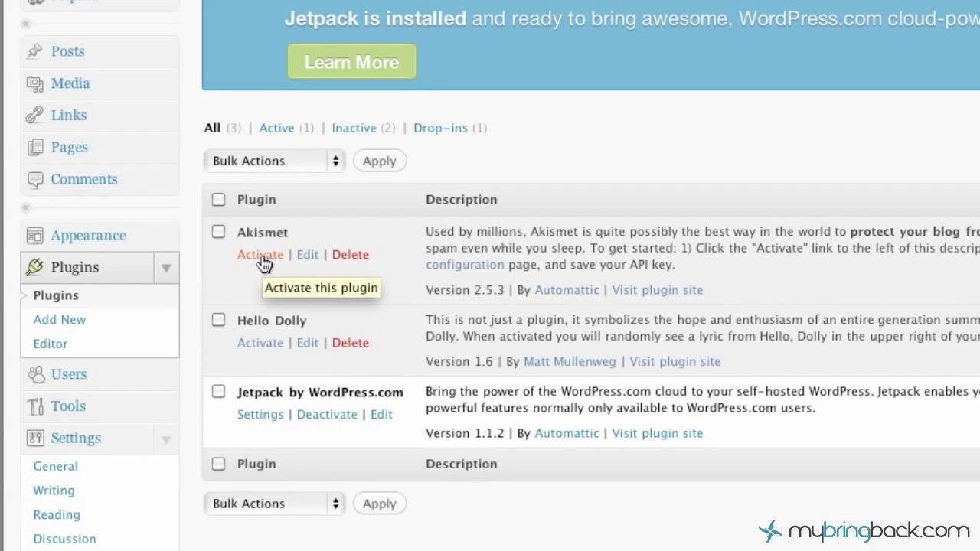
Task: Select the Jetpack by WordPress.com checkbox
Action: 219,391
